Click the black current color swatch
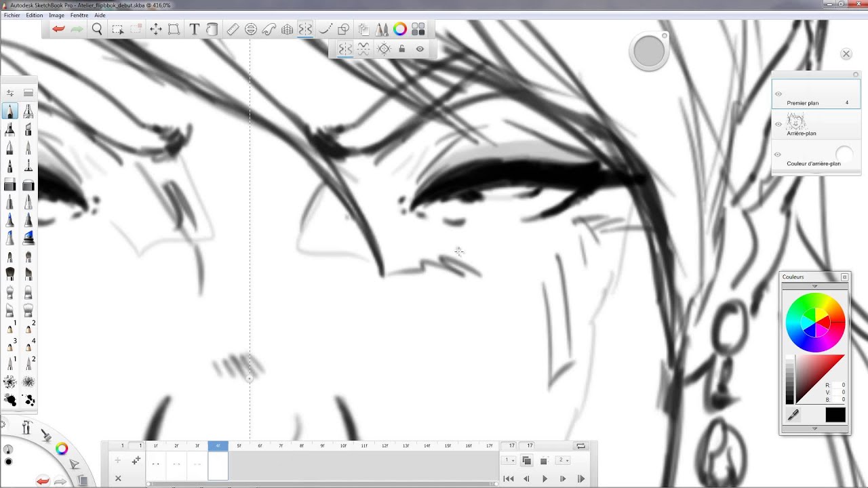868x488 pixels. coord(836,415)
